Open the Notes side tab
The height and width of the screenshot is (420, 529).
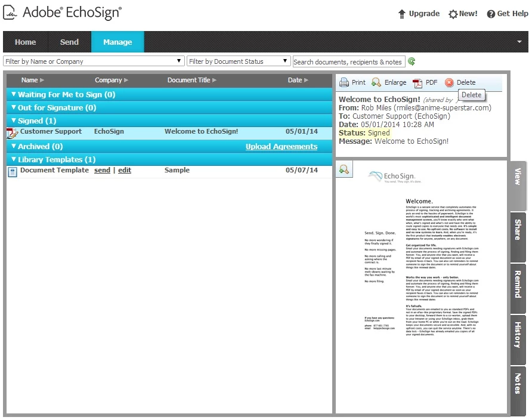[x=518, y=390]
